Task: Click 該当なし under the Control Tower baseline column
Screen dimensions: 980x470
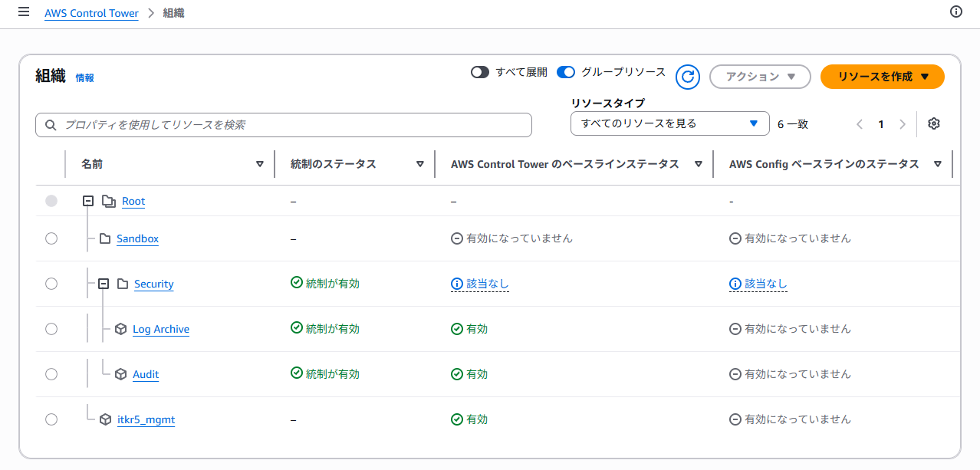Action: (x=488, y=284)
